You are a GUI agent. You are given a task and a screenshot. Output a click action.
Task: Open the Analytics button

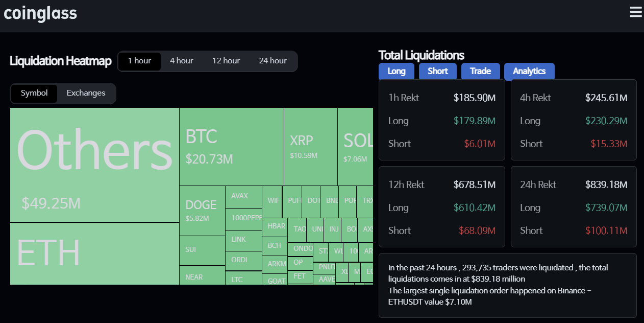tap(529, 71)
